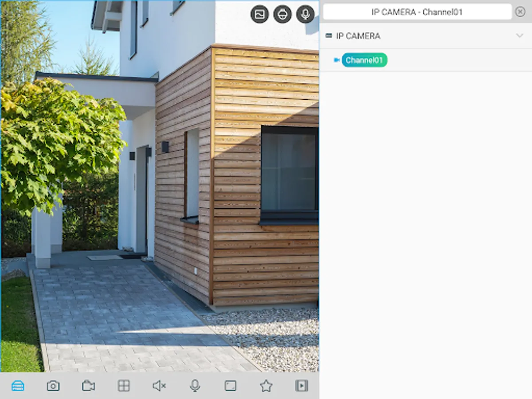532x399 pixels.
Task: Clear the IP CAMERA - Channel01 field
Action: [520, 12]
